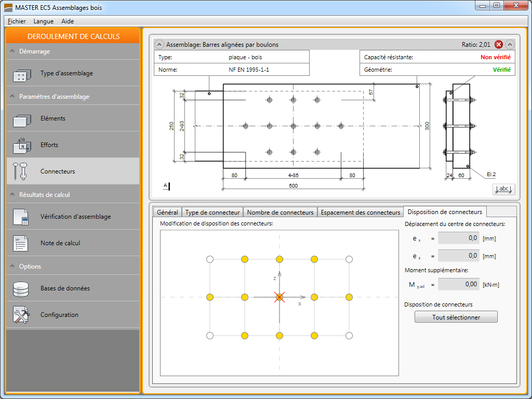Open the Configuration tools icon
532x399 pixels.
[21, 315]
